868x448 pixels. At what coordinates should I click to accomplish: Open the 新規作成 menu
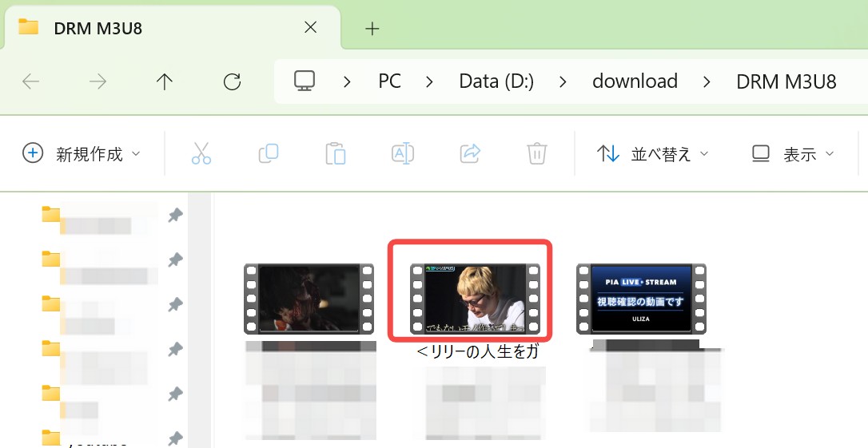(x=82, y=153)
